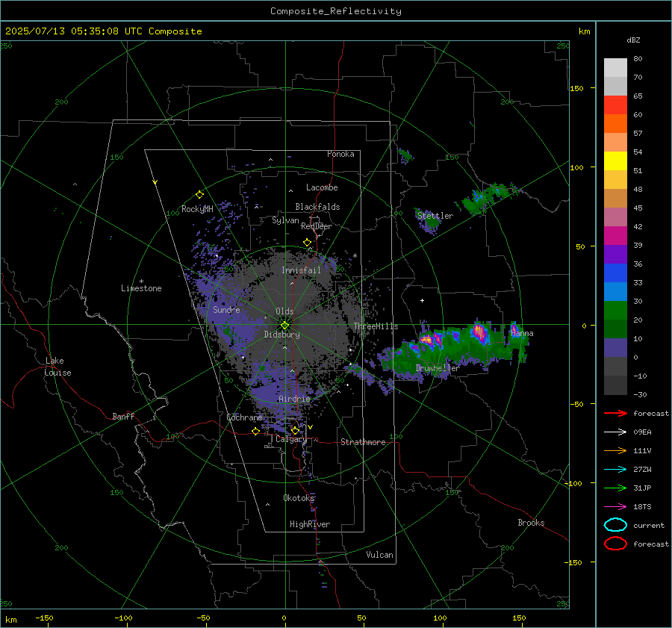This screenshot has width=672, height=628.
Task: Click the cyan current ellipse legend icon
Action: [x=615, y=525]
